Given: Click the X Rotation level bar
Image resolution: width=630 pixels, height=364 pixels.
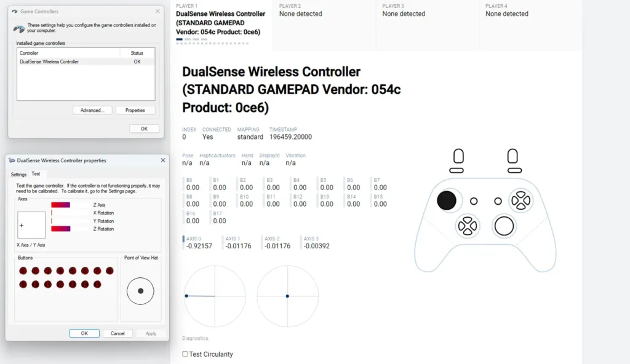Looking at the screenshot, I should pyautogui.click(x=70, y=213).
